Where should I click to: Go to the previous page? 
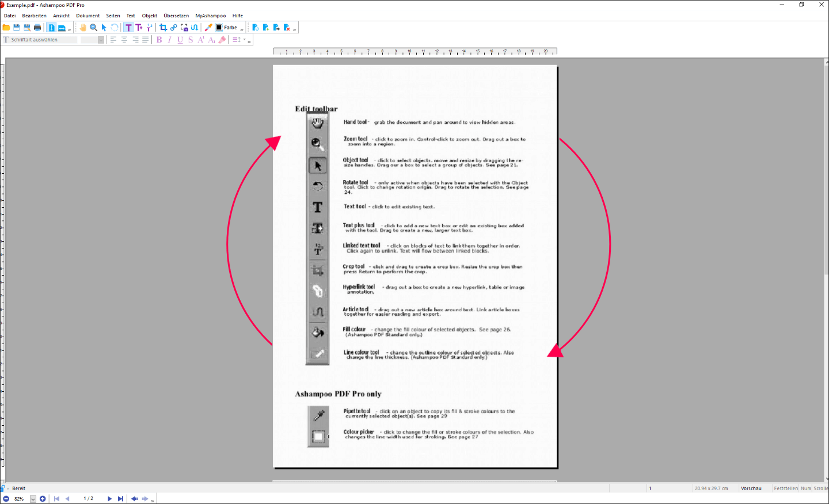click(x=67, y=499)
